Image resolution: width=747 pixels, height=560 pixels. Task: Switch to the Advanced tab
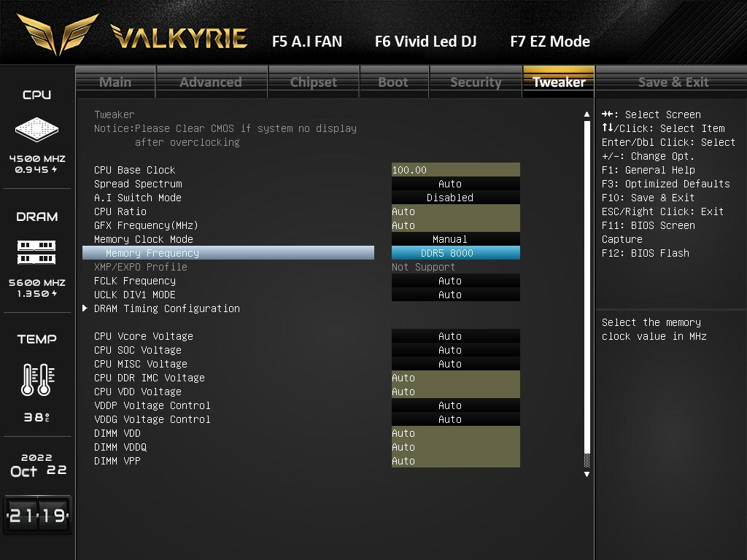(211, 82)
